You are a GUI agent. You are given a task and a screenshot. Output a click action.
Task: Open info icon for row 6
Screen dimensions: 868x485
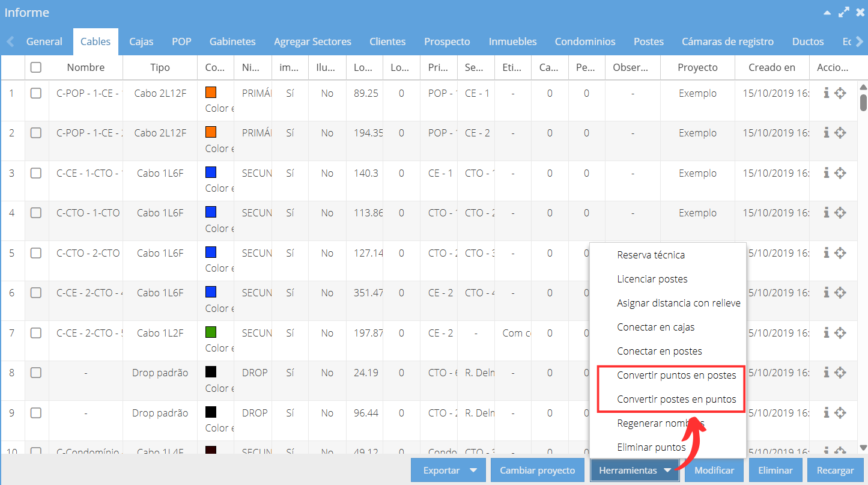tap(827, 293)
